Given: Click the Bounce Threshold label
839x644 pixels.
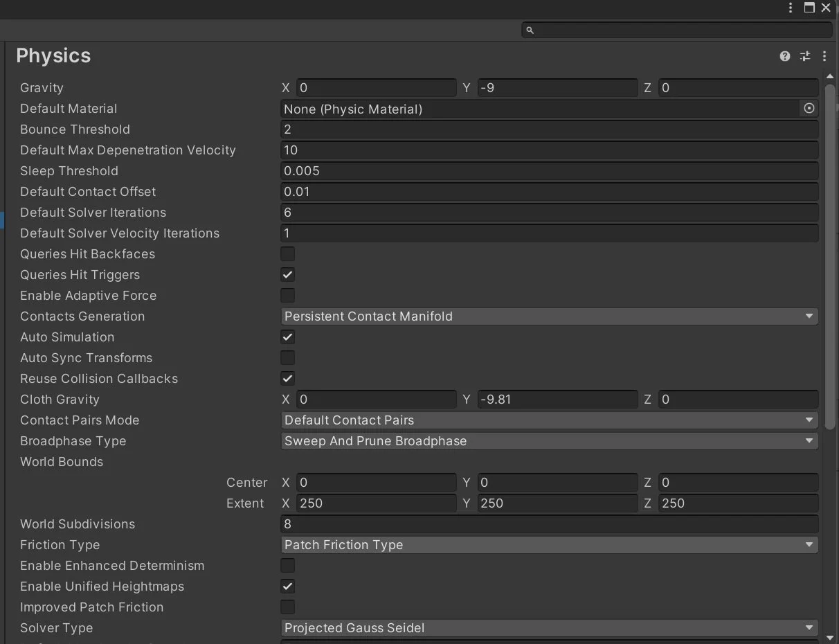Looking at the screenshot, I should point(75,129).
